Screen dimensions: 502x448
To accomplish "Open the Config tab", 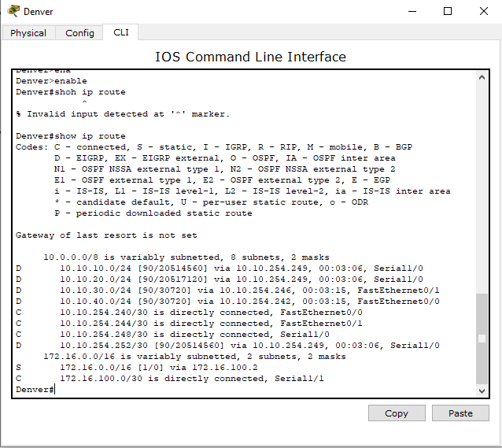I will pos(79,33).
